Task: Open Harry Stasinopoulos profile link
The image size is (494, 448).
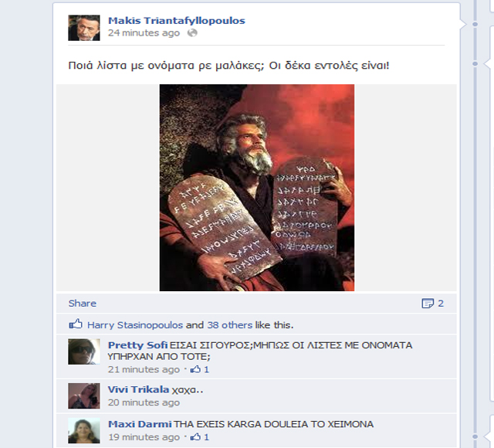Action: coord(135,325)
